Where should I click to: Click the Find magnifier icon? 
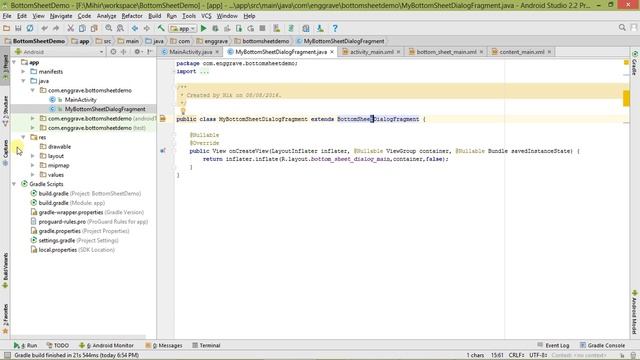tap(109, 28)
